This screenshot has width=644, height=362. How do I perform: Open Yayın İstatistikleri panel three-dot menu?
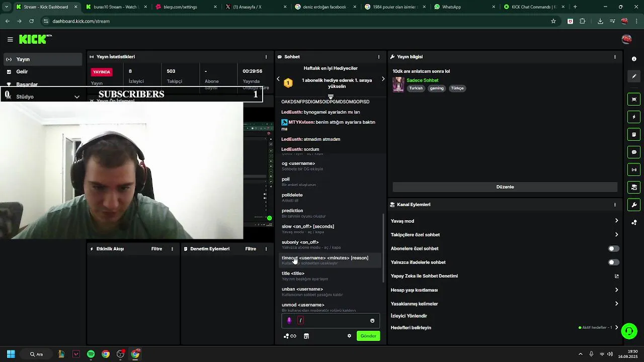point(266,57)
